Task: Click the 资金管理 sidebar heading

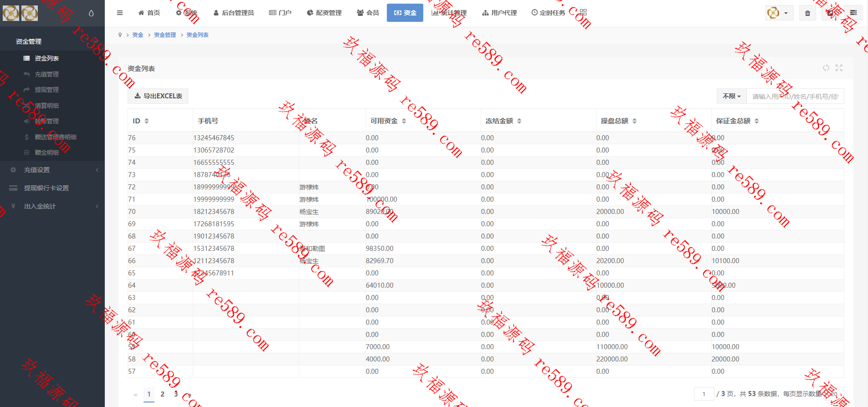Action: coord(29,41)
